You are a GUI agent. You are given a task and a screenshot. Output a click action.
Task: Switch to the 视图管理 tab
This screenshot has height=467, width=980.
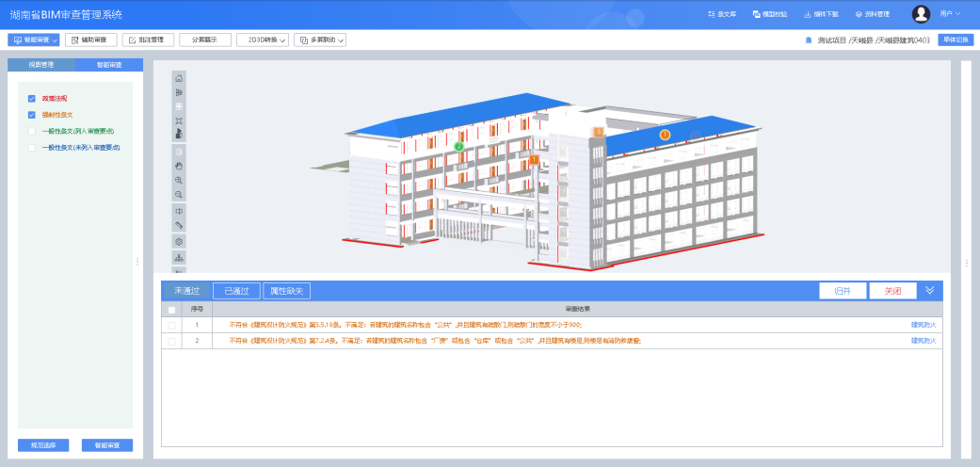pyautogui.click(x=40, y=65)
